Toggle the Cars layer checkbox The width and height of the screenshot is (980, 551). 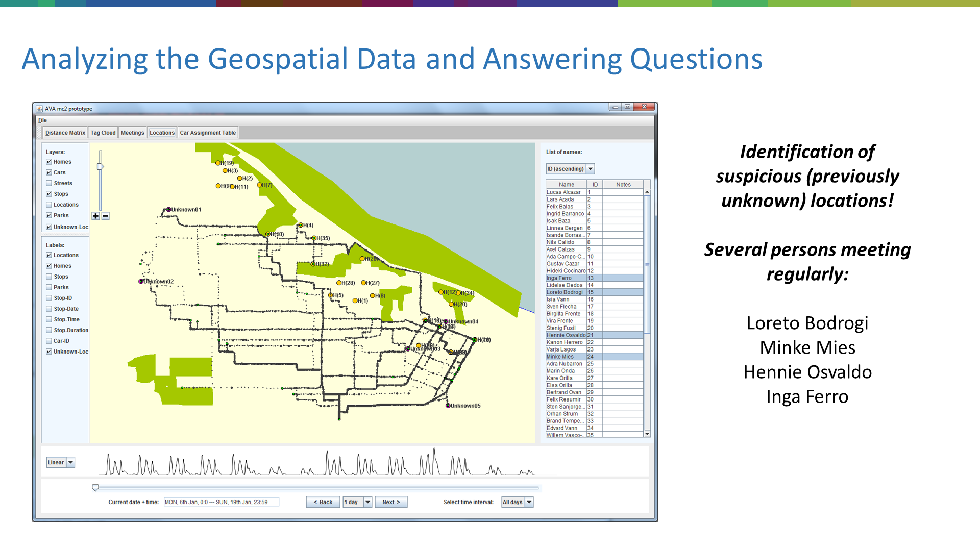[x=49, y=172]
